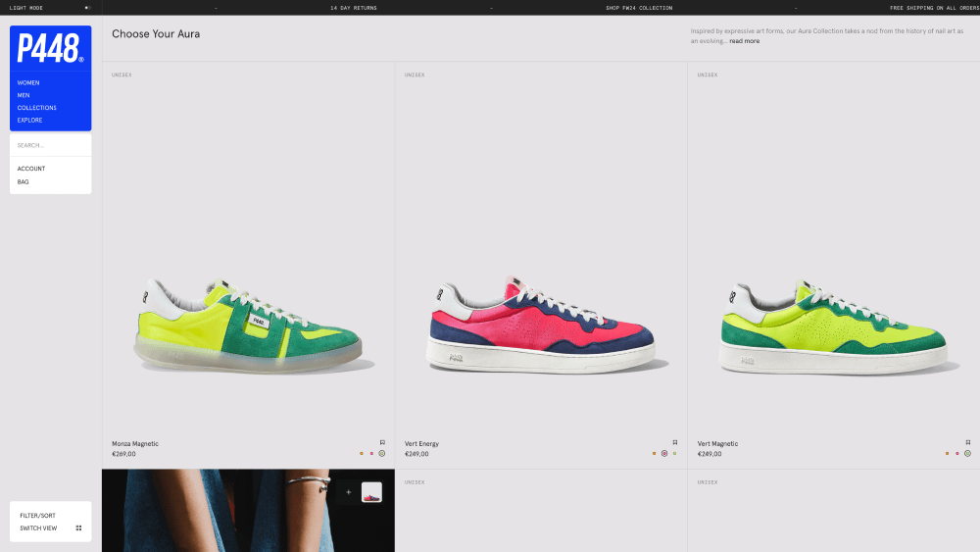
Task: Select pink color for Monza Magnetic
Action: tap(371, 453)
